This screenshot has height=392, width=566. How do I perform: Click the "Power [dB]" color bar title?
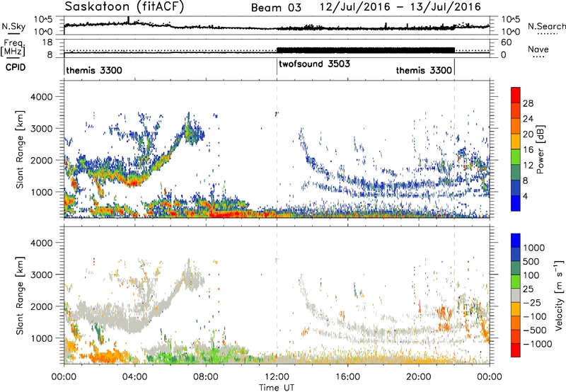tap(541, 149)
